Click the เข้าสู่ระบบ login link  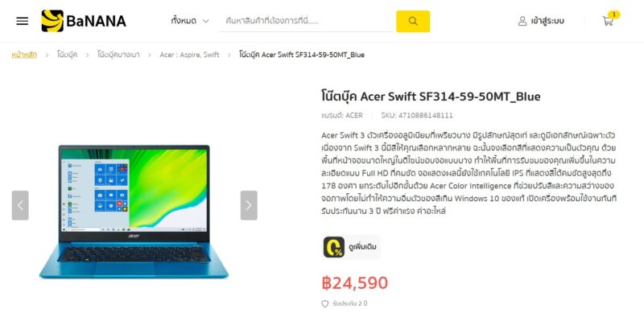pos(547,21)
